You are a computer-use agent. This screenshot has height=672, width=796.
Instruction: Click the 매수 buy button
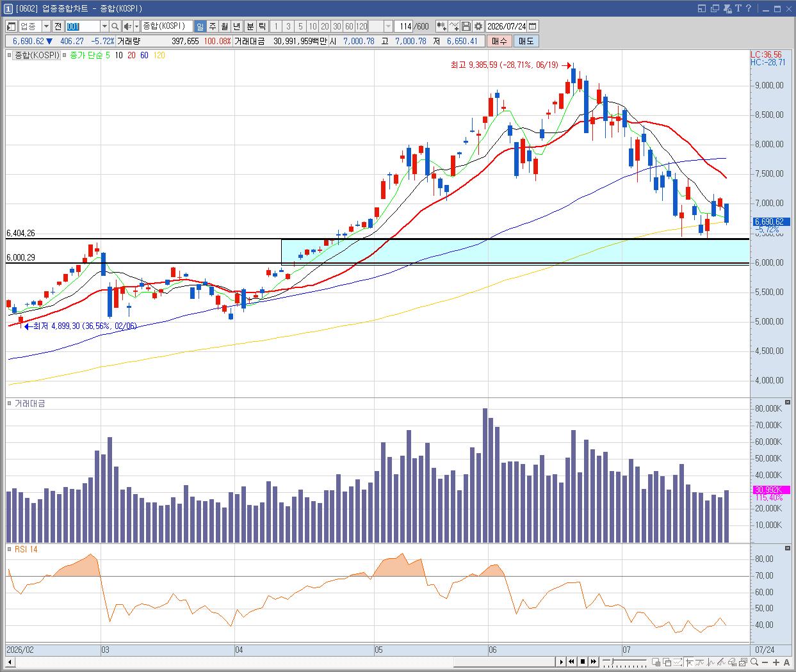500,41
